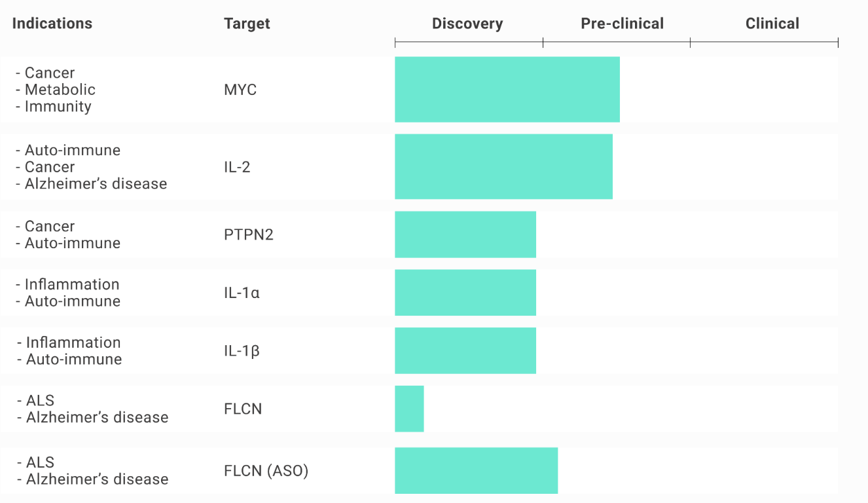868x503 pixels.
Task: Click the IL-2 progress bar
Action: tap(503, 166)
